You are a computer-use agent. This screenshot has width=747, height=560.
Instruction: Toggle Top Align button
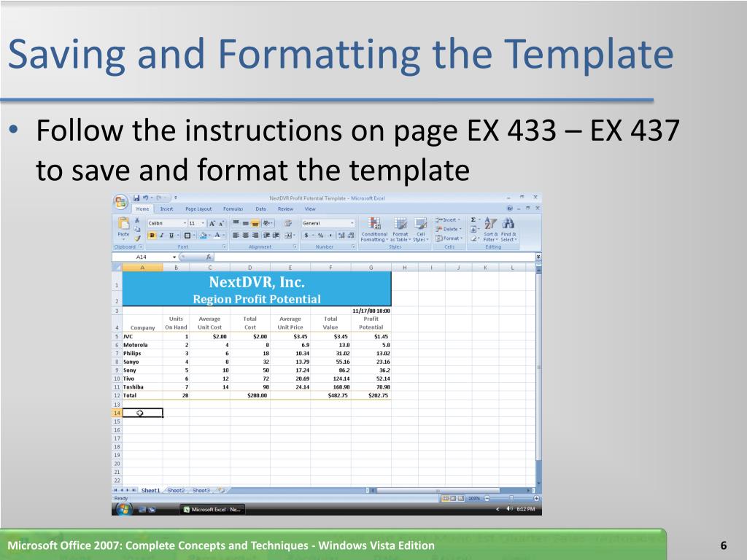click(236, 223)
